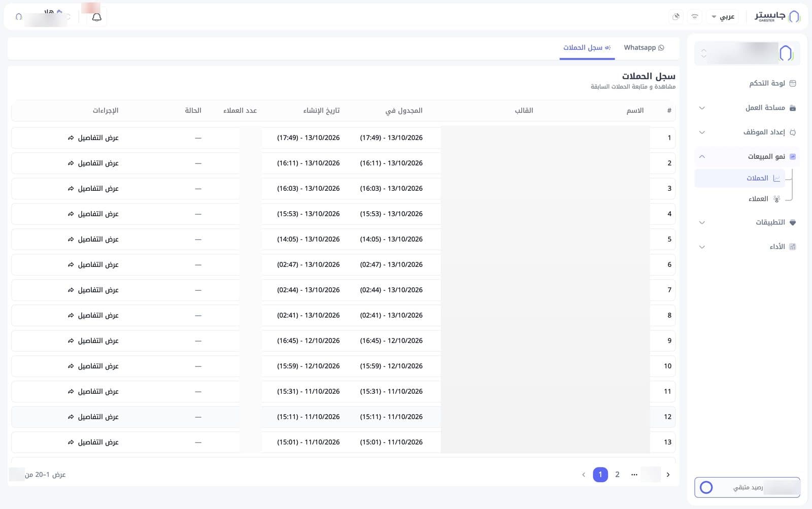This screenshot has width=812, height=509.
Task: Click the chart icon next to the wifi icon
Action: click(676, 17)
